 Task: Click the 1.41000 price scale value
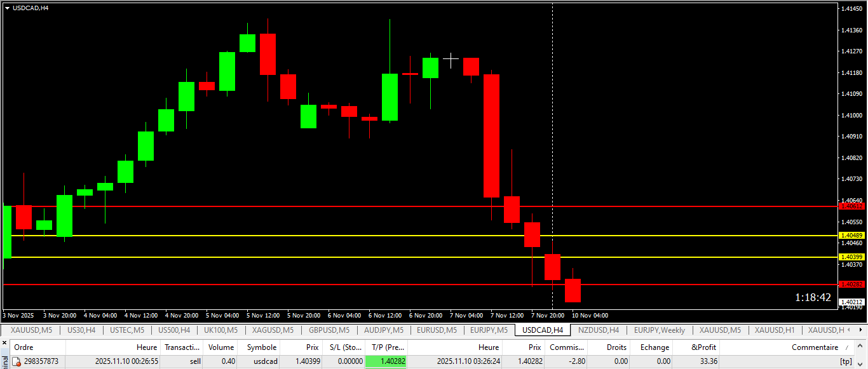pyautogui.click(x=852, y=115)
